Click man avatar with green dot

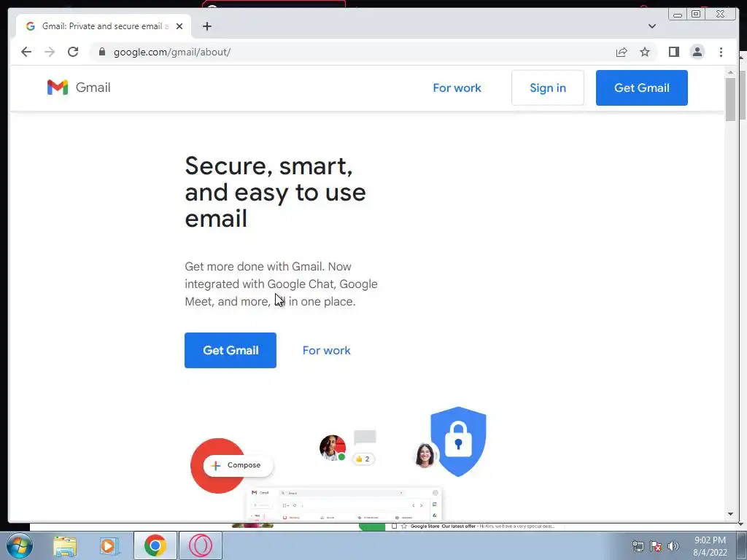coord(333,448)
